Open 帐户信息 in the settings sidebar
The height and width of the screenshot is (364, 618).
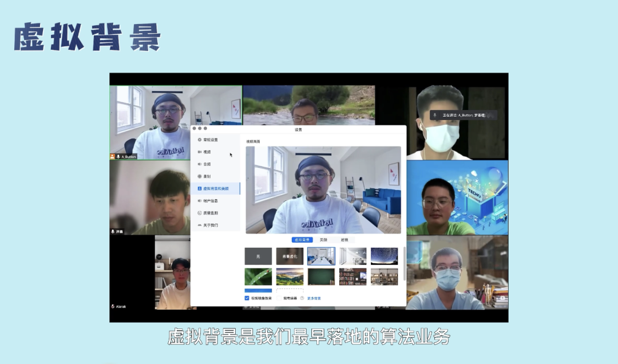(215, 201)
